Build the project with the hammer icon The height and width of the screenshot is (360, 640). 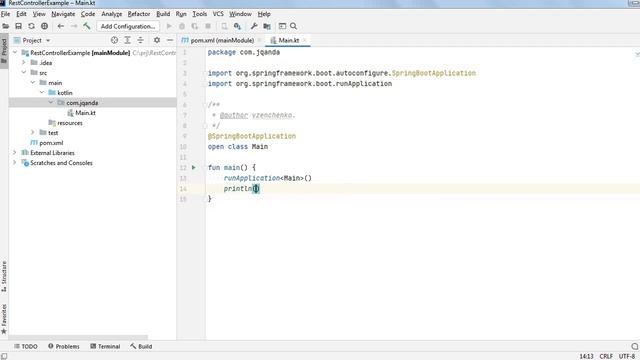[x=87, y=26]
